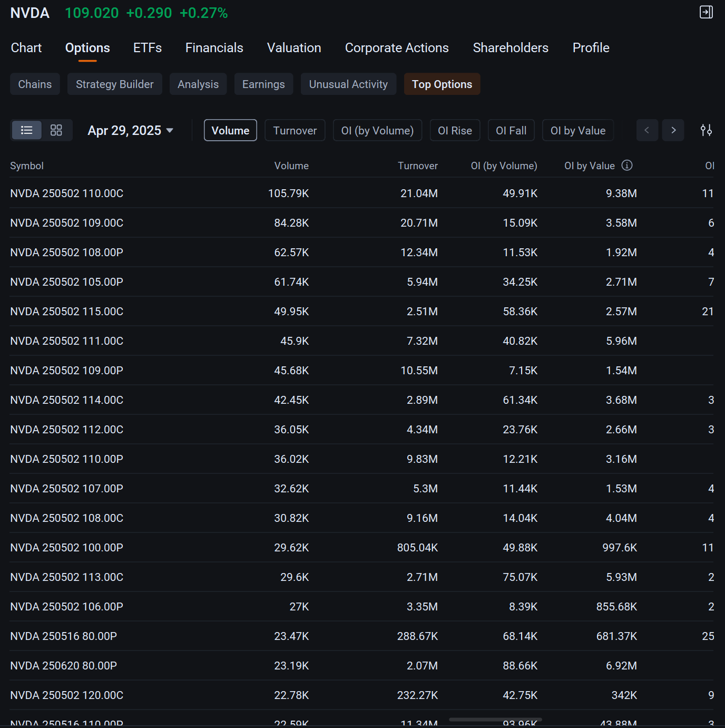Switch to list view layout

point(27,130)
